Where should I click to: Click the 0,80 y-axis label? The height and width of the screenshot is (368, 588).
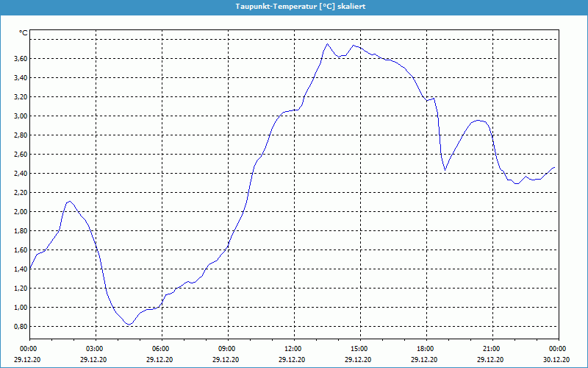pyautogui.click(x=20, y=327)
